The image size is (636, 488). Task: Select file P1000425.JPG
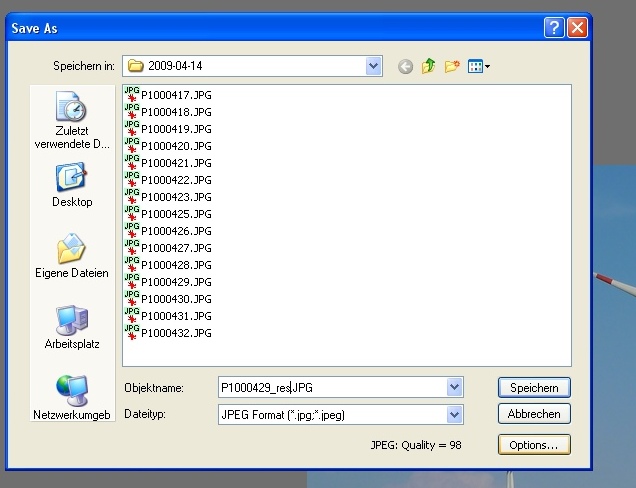pos(168,214)
